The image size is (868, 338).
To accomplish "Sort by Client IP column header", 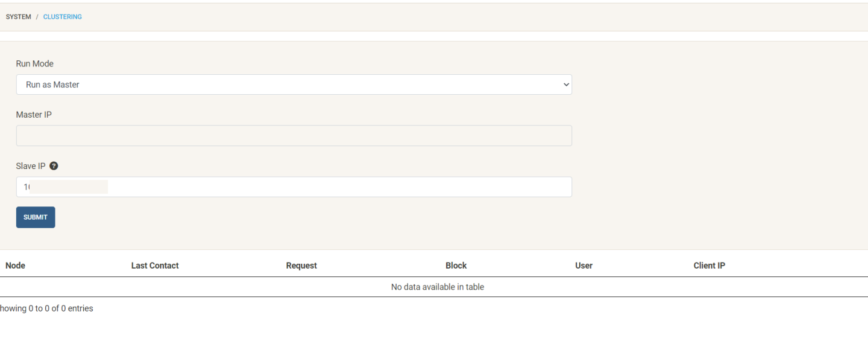I will pos(709,266).
